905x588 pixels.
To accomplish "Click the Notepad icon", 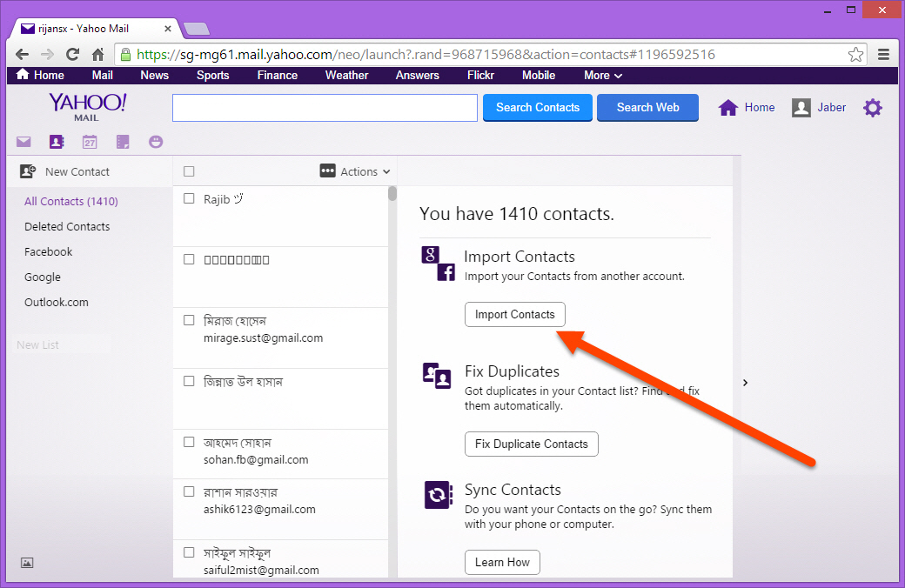I will click(x=122, y=141).
